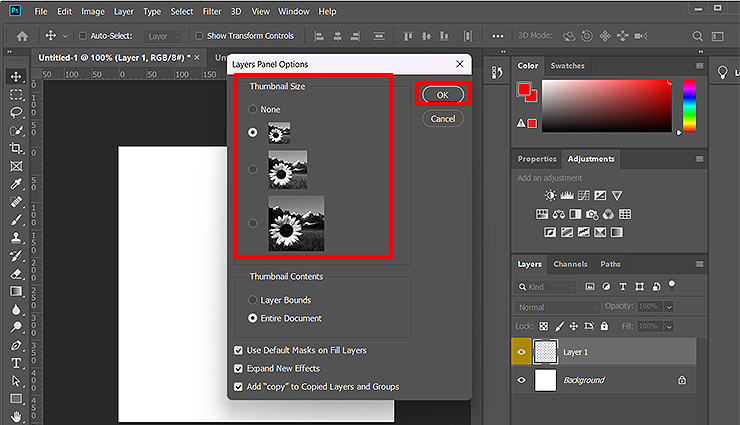740x425 pixels.
Task: Select the Path Selection arrow tool
Action: [16, 381]
